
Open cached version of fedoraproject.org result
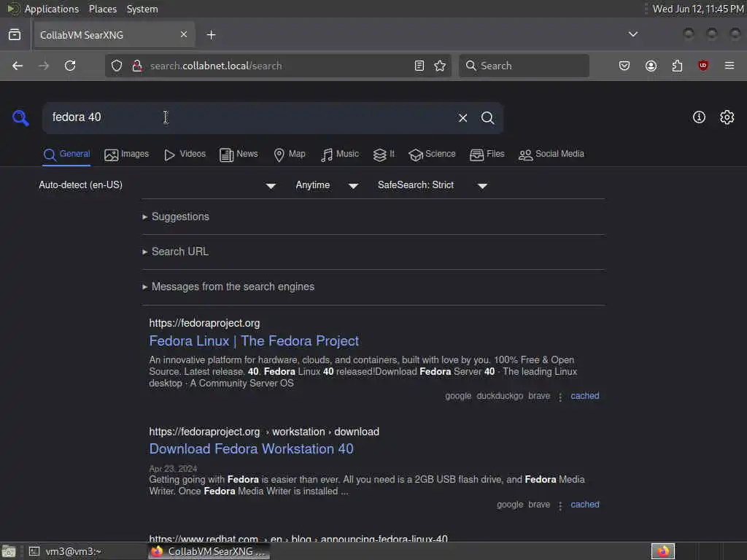coord(585,396)
